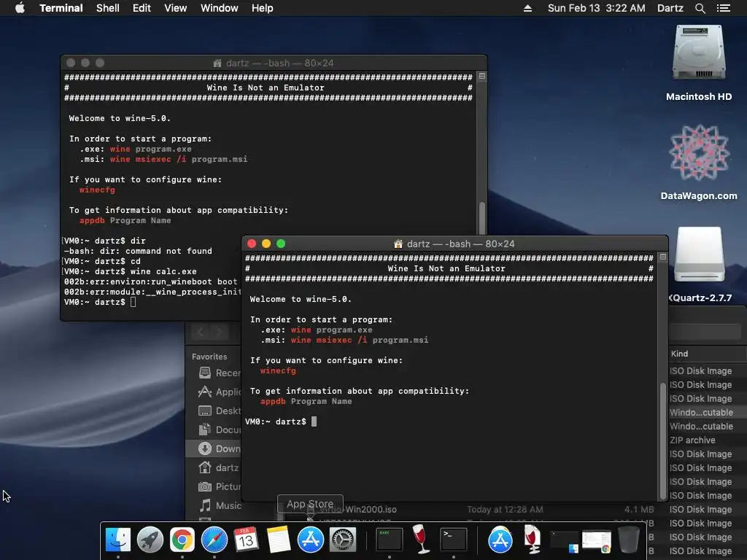Viewport: 747px width, 560px height.
Task: Select Downloads in Finder sidebar
Action: tap(214, 448)
